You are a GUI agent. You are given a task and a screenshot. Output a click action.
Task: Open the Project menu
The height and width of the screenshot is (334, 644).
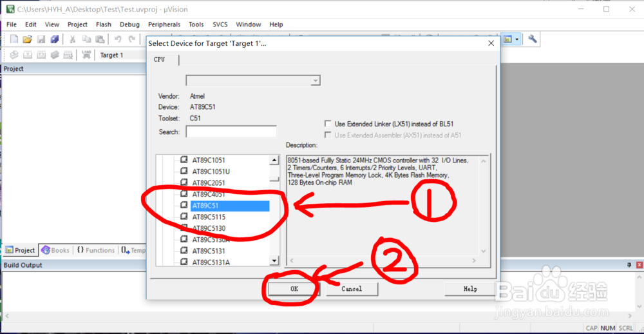[x=78, y=25]
